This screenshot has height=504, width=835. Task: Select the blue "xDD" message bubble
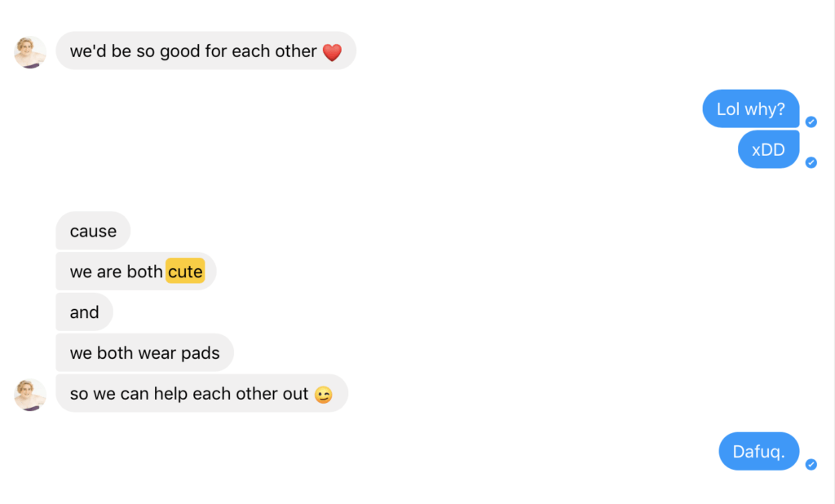(x=768, y=149)
